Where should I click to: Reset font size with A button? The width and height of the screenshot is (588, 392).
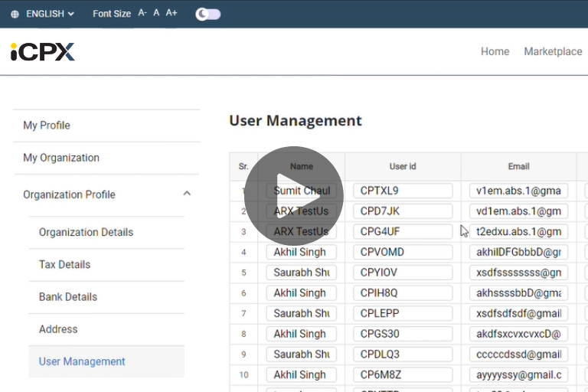click(156, 13)
